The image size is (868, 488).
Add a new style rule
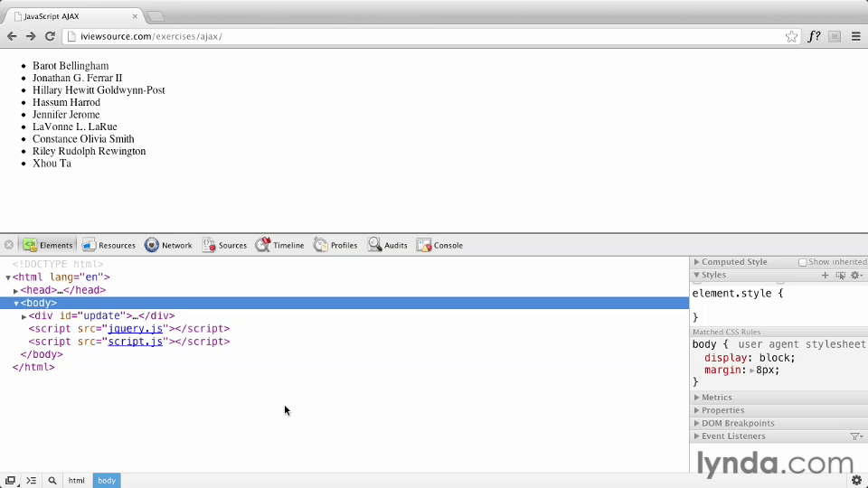coord(825,275)
